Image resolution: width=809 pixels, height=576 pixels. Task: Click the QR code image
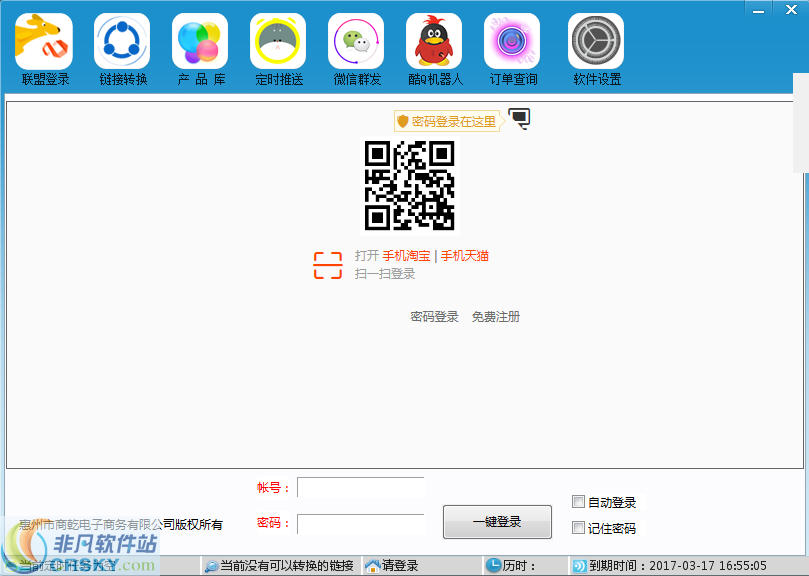tap(410, 185)
